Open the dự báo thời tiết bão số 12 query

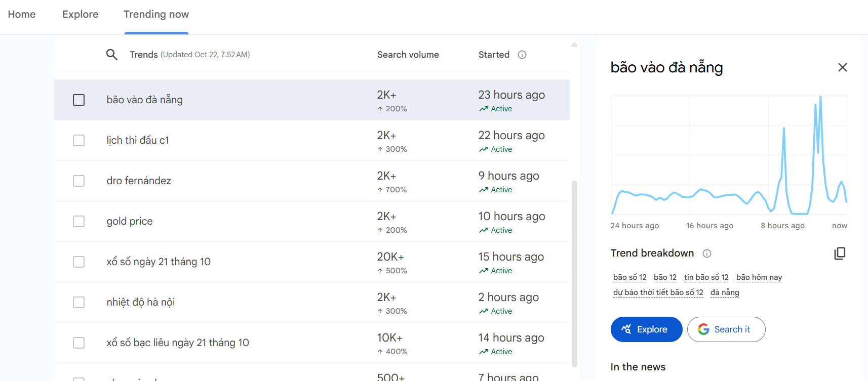pos(658,292)
